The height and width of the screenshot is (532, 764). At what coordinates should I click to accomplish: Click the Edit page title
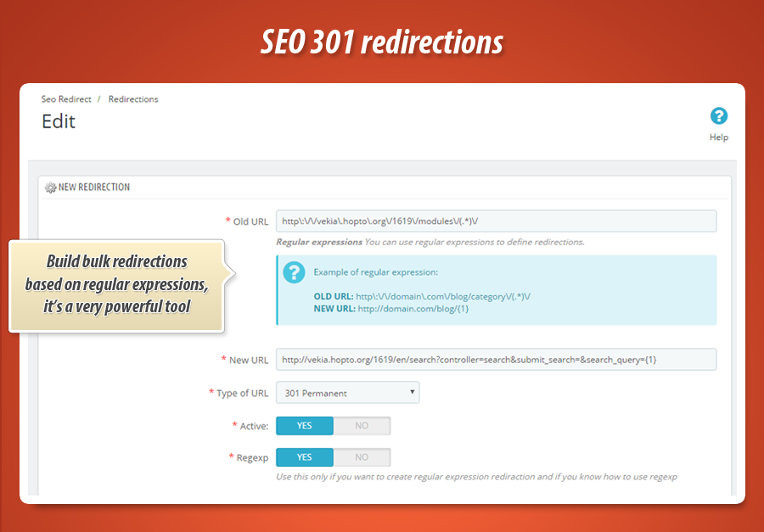tap(58, 121)
